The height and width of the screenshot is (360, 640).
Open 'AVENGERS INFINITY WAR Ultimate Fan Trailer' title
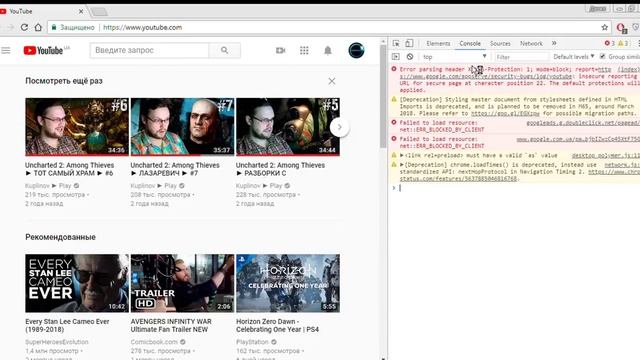tap(171, 325)
